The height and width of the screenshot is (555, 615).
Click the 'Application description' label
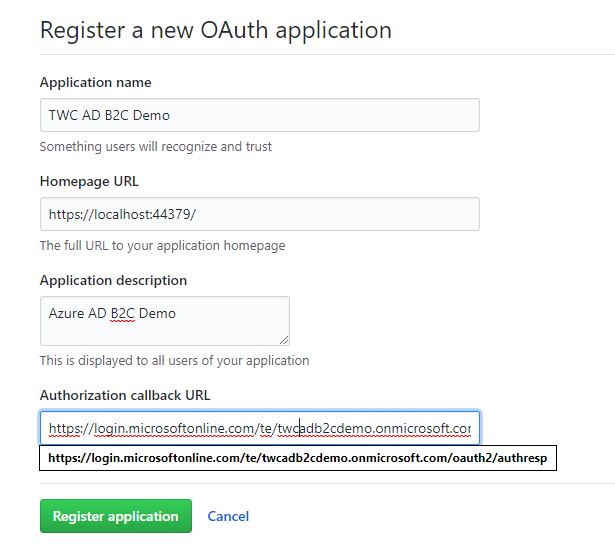click(113, 280)
